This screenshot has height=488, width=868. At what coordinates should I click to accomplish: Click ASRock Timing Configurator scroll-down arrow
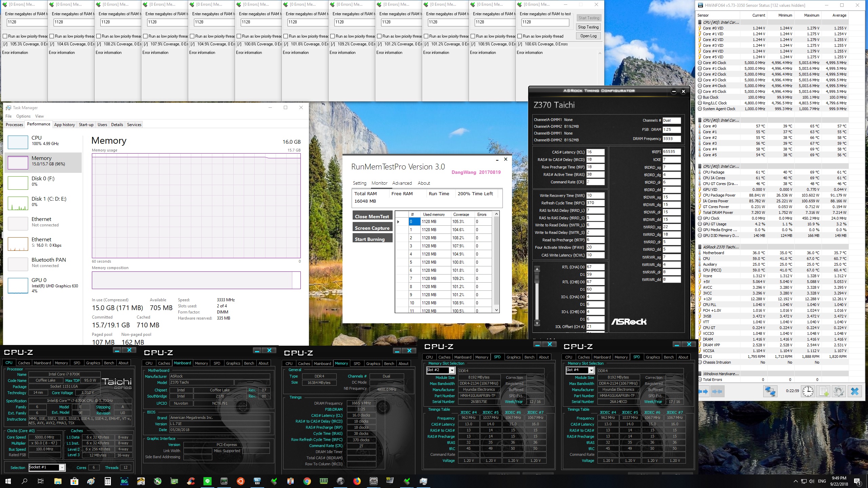coord(537,323)
